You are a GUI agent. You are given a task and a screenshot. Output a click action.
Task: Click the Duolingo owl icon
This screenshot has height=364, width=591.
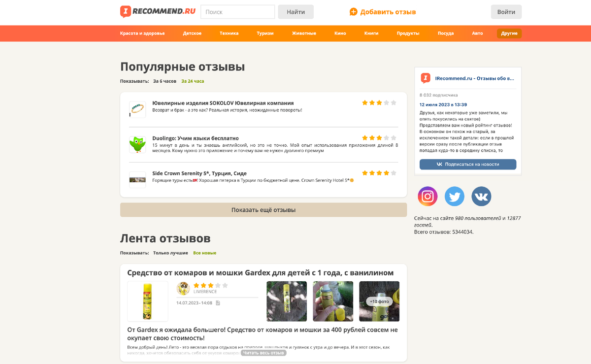[x=137, y=144]
